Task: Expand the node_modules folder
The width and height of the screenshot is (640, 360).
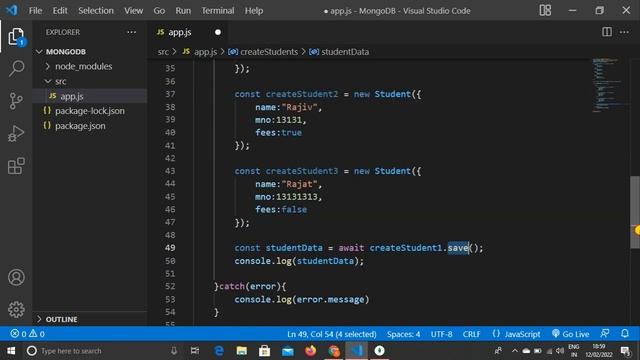Action: pyautogui.click(x=84, y=66)
